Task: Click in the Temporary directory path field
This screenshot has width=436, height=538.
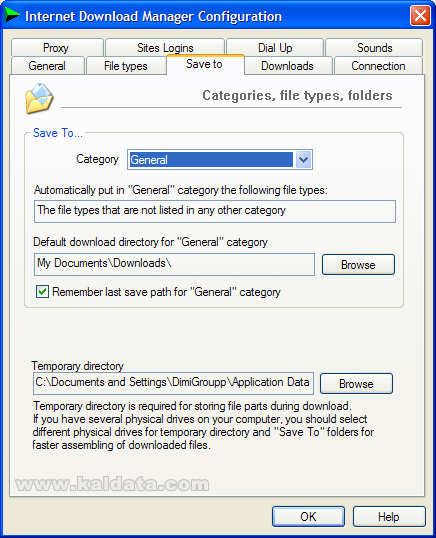Action: click(x=174, y=383)
